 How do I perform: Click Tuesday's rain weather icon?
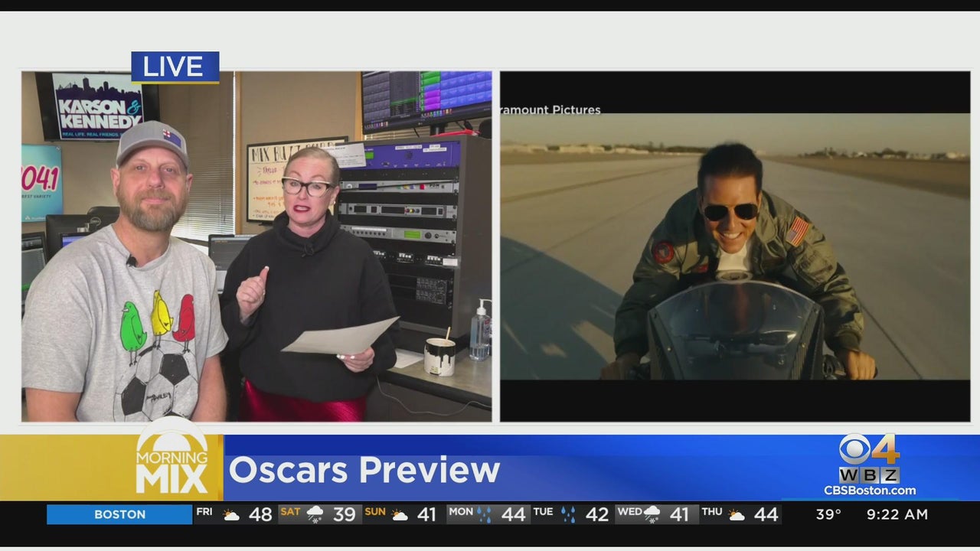pos(567,514)
